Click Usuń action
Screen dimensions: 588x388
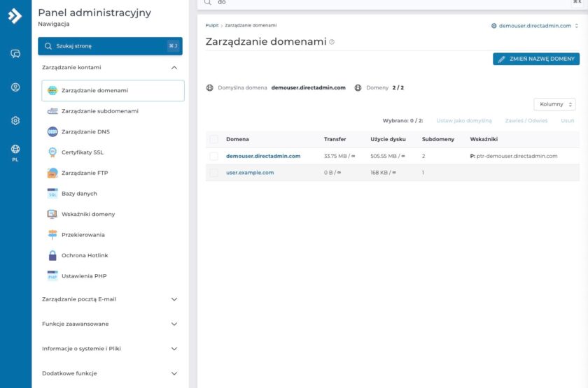click(568, 120)
